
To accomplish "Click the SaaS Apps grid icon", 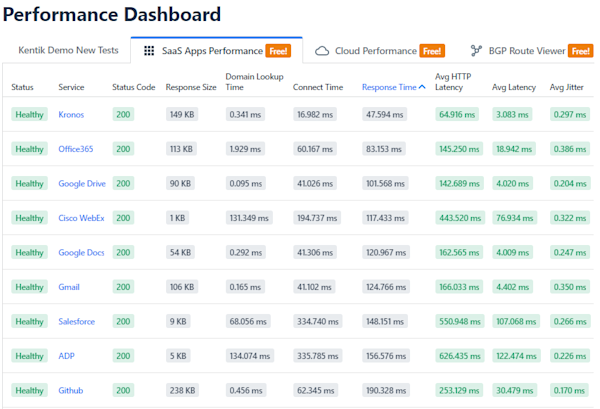I will pyautogui.click(x=149, y=51).
